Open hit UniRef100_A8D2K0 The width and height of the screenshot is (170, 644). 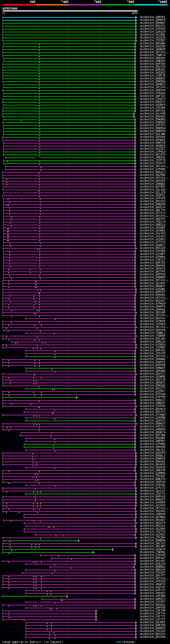click(152, 58)
